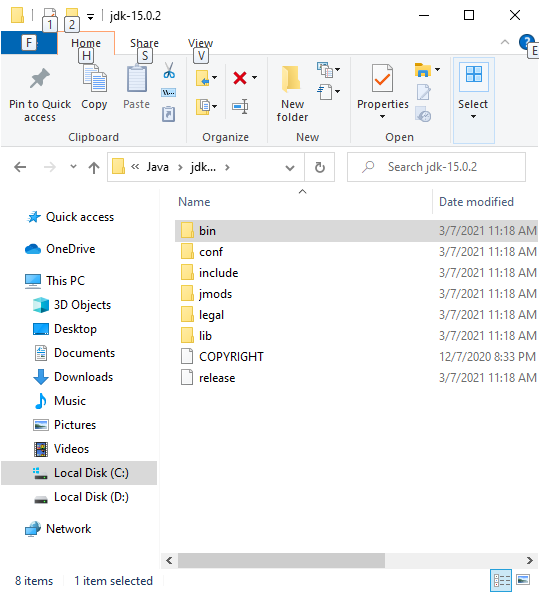Expand the Select dropdown arrow

[x=473, y=117]
